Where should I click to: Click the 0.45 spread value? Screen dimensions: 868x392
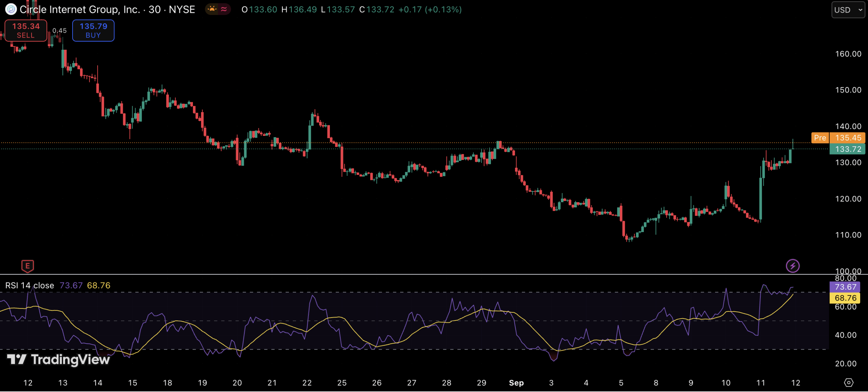(x=59, y=30)
